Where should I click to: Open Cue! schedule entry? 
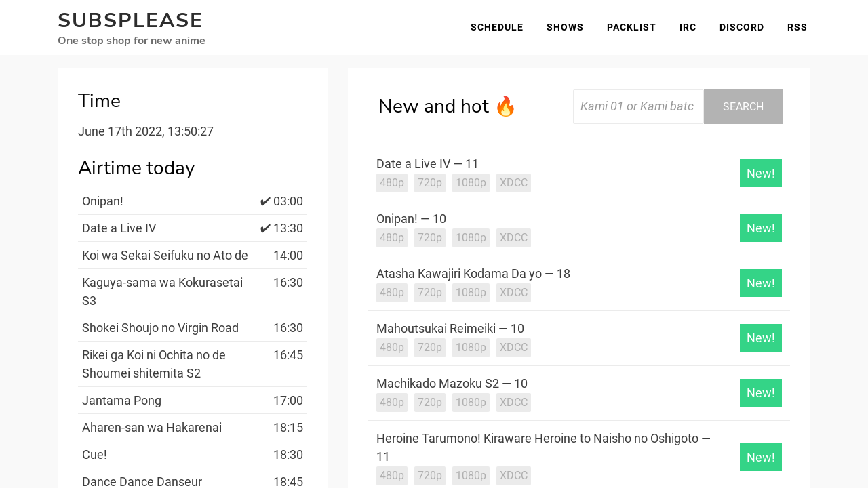(x=94, y=455)
